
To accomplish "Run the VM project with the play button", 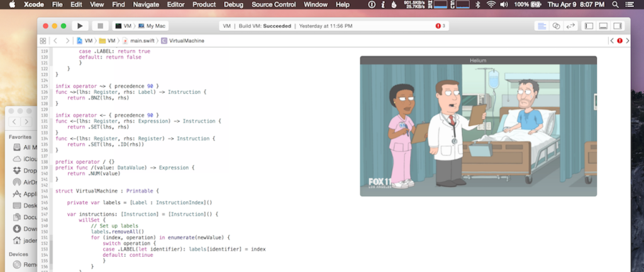I will [80, 26].
